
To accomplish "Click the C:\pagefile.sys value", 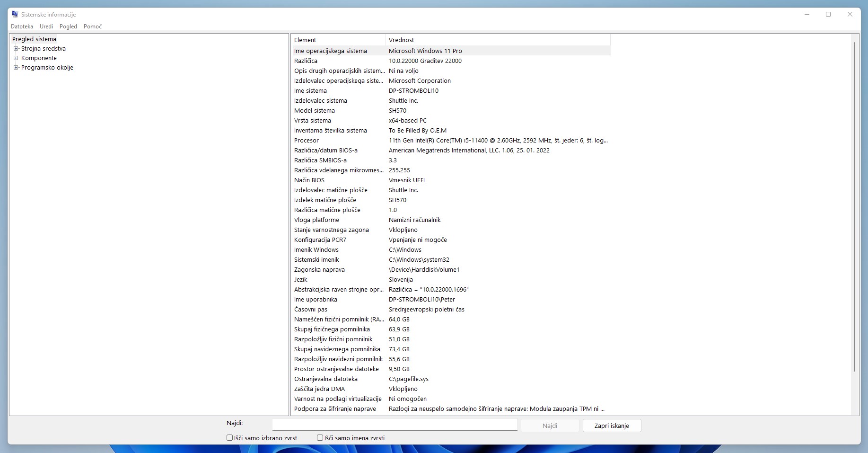I will click(x=409, y=379).
